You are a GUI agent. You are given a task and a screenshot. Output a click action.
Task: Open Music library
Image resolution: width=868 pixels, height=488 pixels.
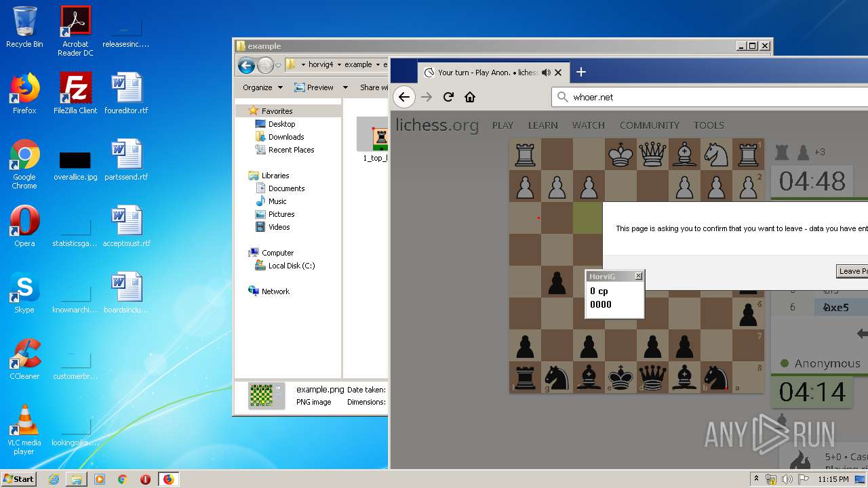coord(277,201)
